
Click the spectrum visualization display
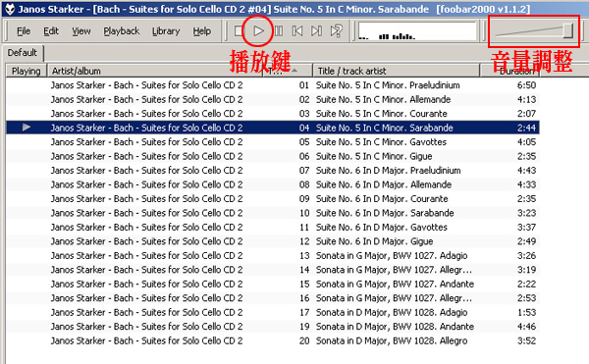pyautogui.click(x=417, y=31)
